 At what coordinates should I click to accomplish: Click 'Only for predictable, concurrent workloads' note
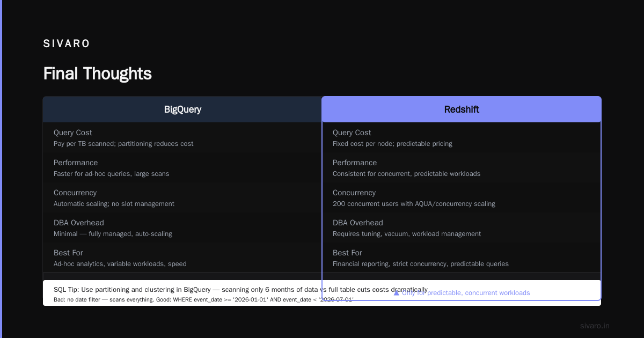(x=466, y=293)
